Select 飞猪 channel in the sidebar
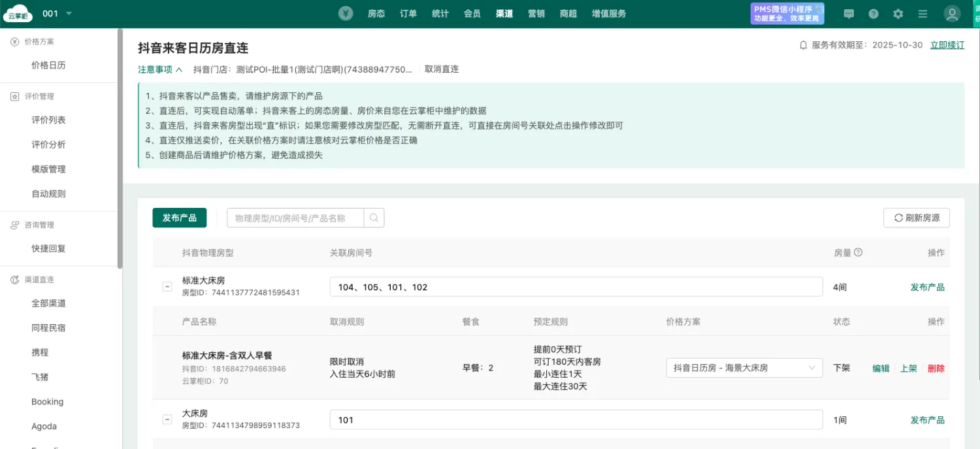 [x=40, y=377]
